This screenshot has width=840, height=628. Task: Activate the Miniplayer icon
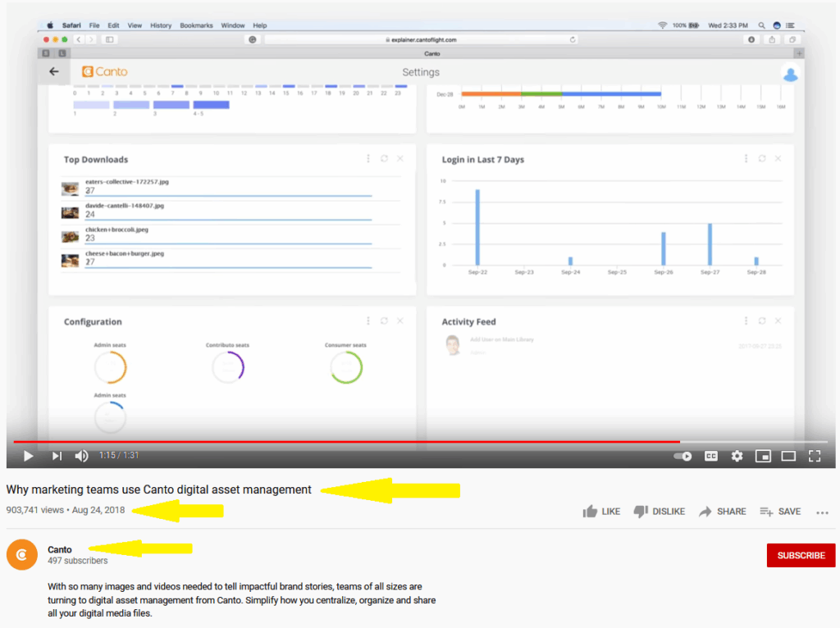click(763, 456)
